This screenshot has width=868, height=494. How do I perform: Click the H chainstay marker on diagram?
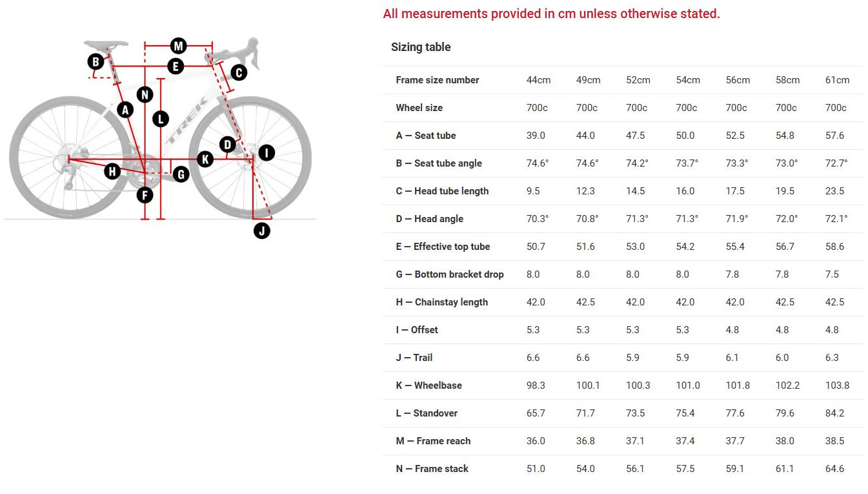coord(113,171)
